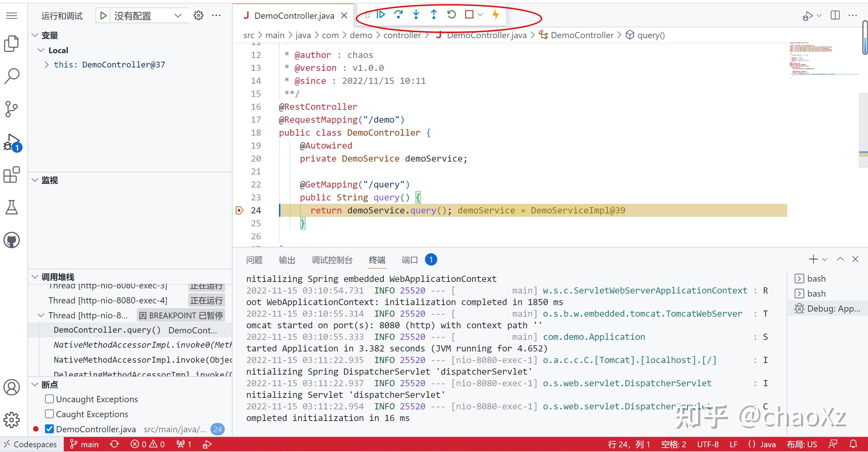Enable the Uncaught Exceptions checkbox

(49, 399)
